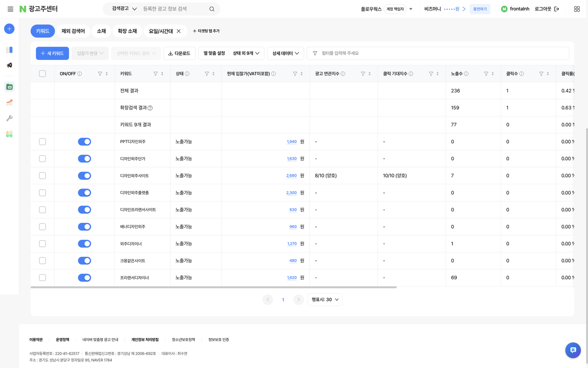588x368 pixels.
Task: Toggle off the PPT디자인외주 keyword switch
Action: pyautogui.click(x=85, y=142)
